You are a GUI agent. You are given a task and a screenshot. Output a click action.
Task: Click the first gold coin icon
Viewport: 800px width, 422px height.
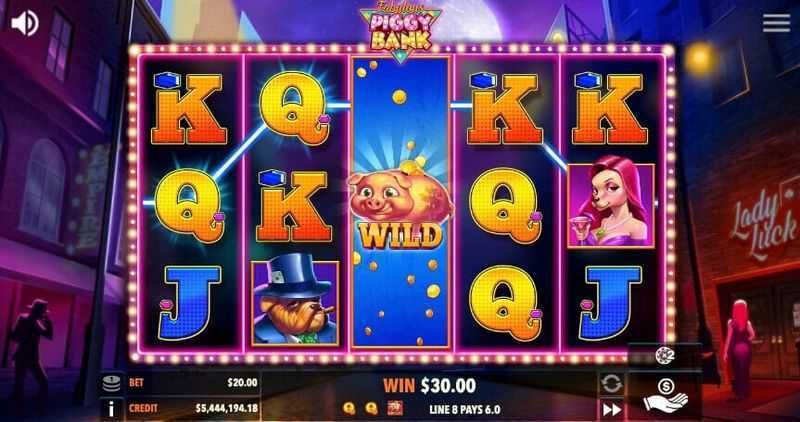pyautogui.click(x=349, y=408)
